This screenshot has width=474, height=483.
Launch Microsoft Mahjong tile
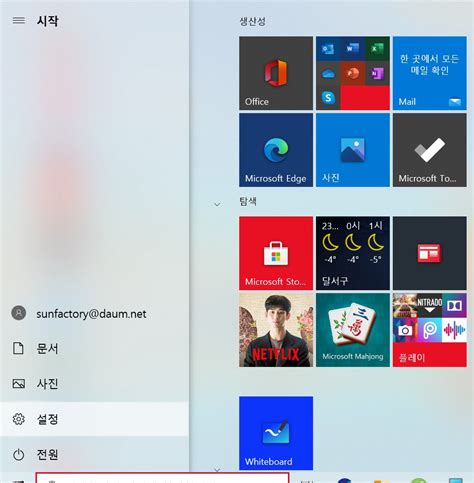coord(353,330)
